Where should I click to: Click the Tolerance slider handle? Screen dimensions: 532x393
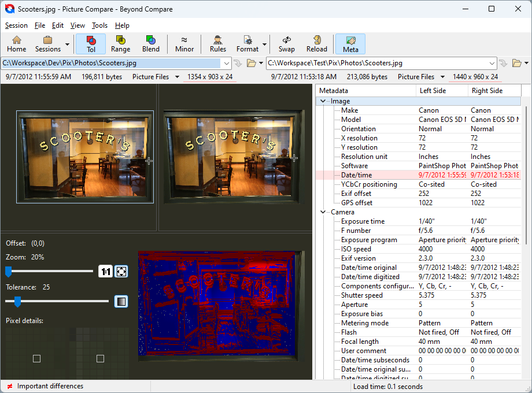17,302
